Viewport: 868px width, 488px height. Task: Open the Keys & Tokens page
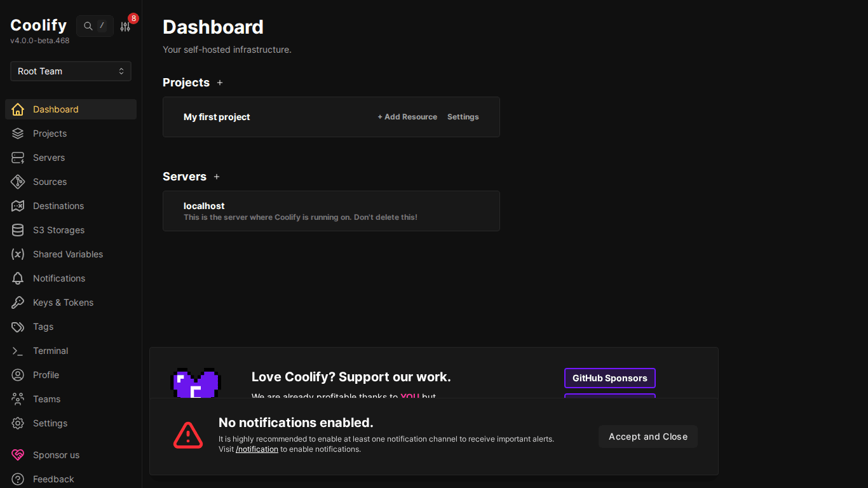63,302
